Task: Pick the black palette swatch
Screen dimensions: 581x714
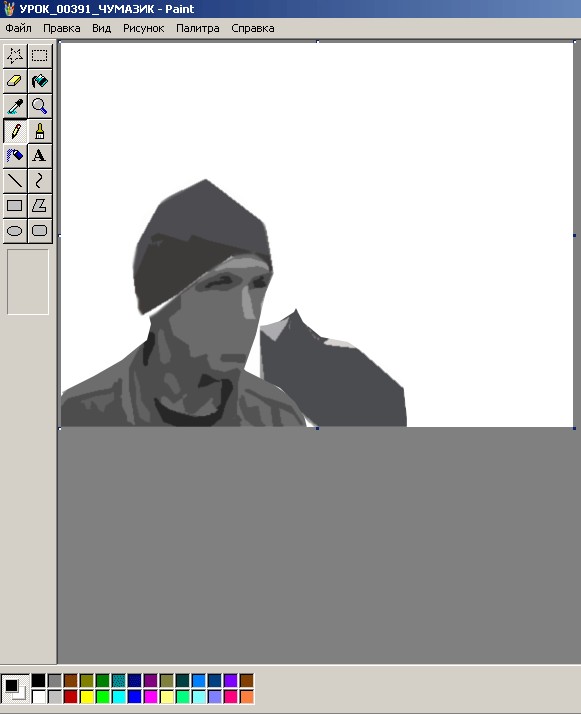Action: tap(39, 681)
